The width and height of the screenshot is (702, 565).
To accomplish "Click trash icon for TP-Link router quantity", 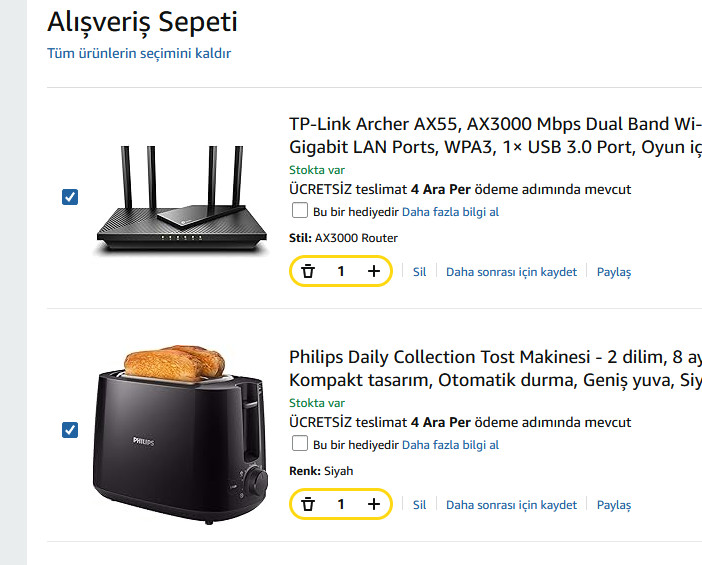I will 308,271.
